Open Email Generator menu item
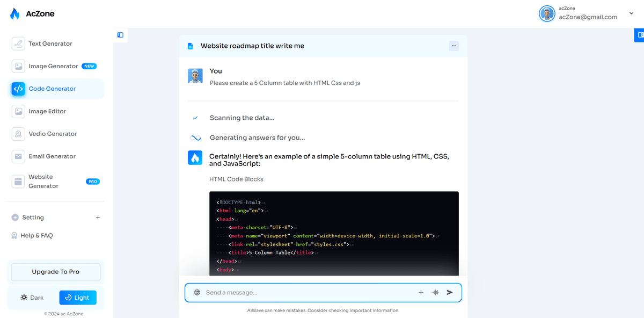Viewport: 644px width, 318px height. click(56, 156)
